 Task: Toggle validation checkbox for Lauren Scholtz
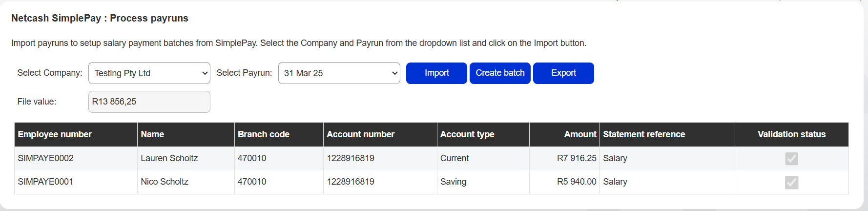click(x=791, y=159)
